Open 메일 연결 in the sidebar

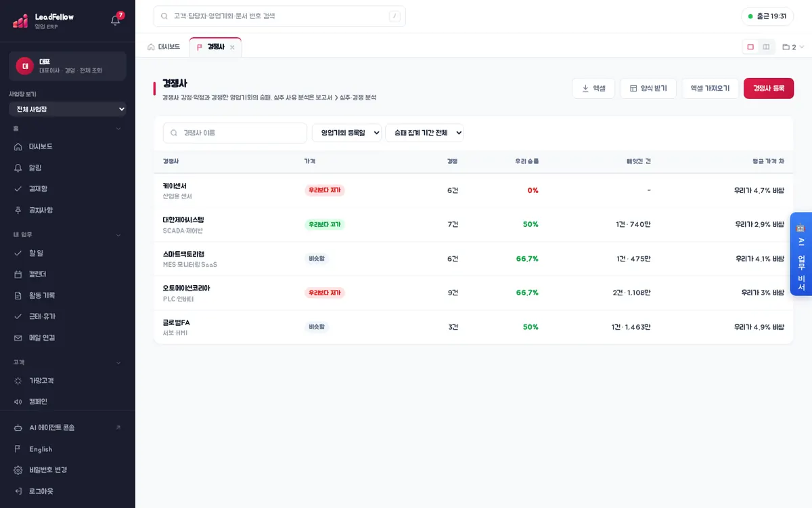68,337
